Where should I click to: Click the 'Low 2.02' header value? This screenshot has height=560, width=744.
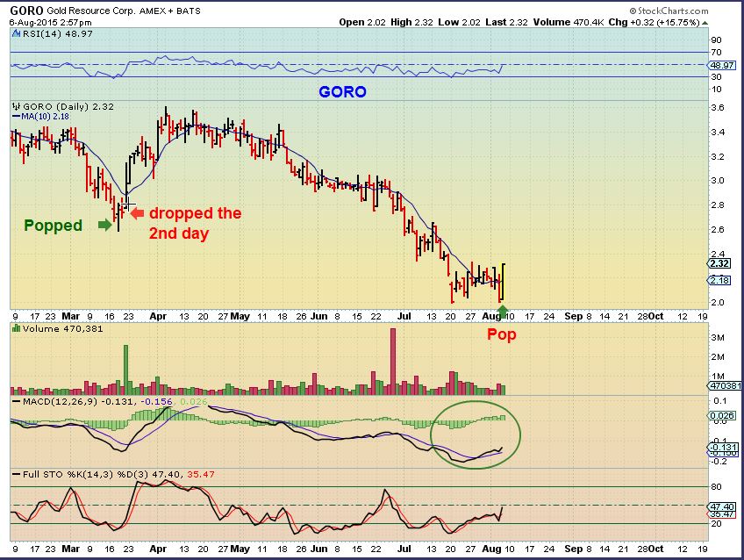(459, 22)
